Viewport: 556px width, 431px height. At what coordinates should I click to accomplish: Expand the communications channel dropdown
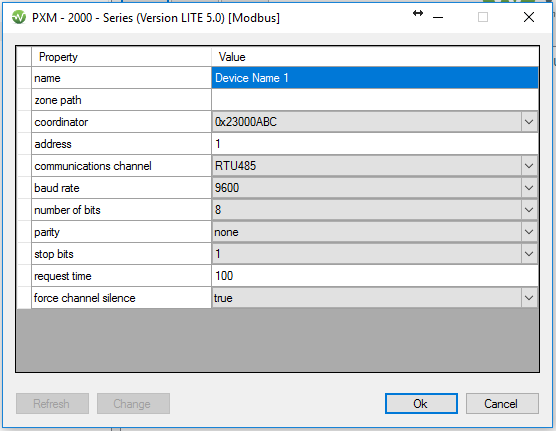pyautogui.click(x=529, y=166)
